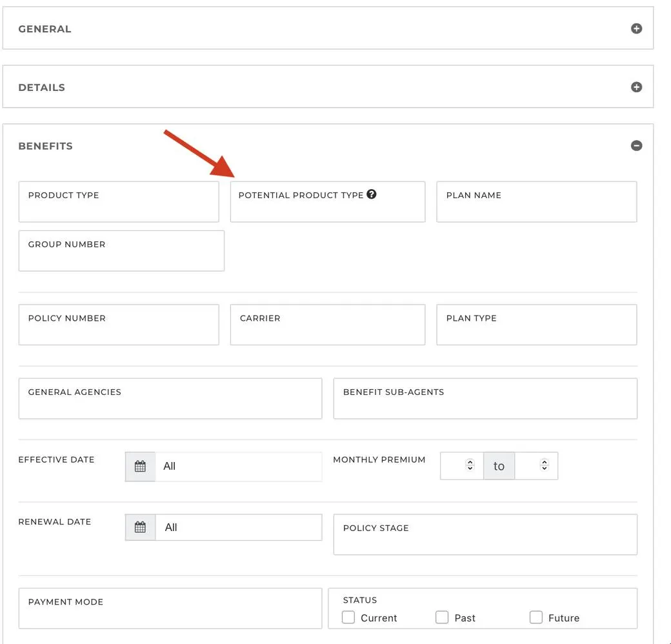This screenshot has height=644, width=671.
Task: Expand the Details section plus icon
Action: pos(636,87)
